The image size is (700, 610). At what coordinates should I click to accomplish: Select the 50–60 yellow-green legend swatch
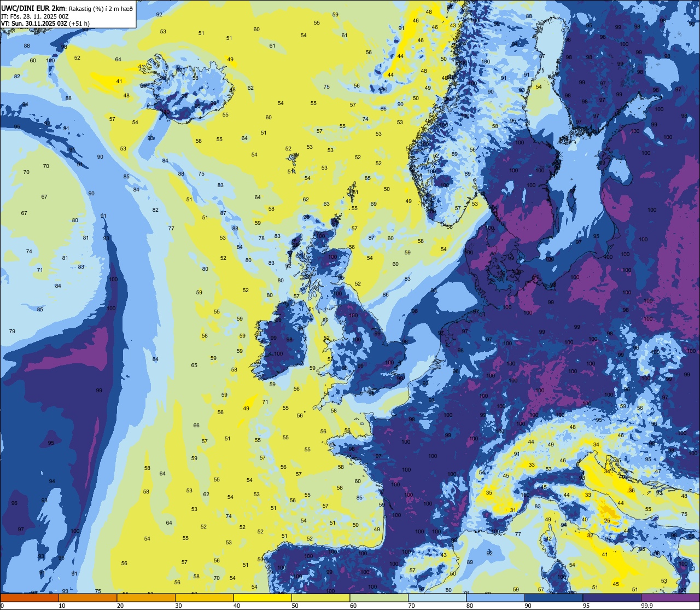(x=320, y=597)
